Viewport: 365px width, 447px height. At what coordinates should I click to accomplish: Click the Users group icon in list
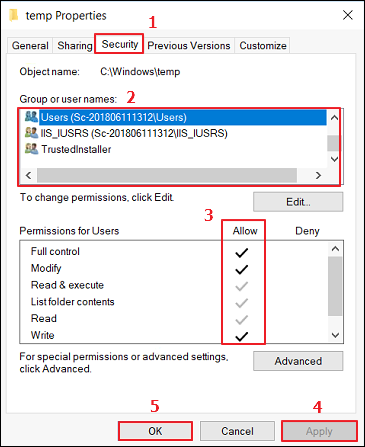31,117
